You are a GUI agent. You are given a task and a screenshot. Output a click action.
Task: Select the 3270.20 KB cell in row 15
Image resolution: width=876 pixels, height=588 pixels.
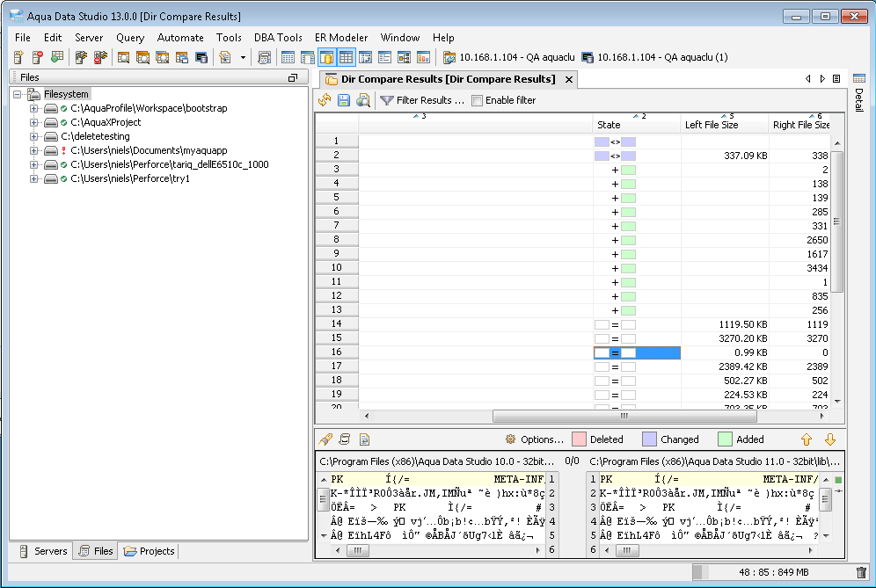click(x=725, y=338)
